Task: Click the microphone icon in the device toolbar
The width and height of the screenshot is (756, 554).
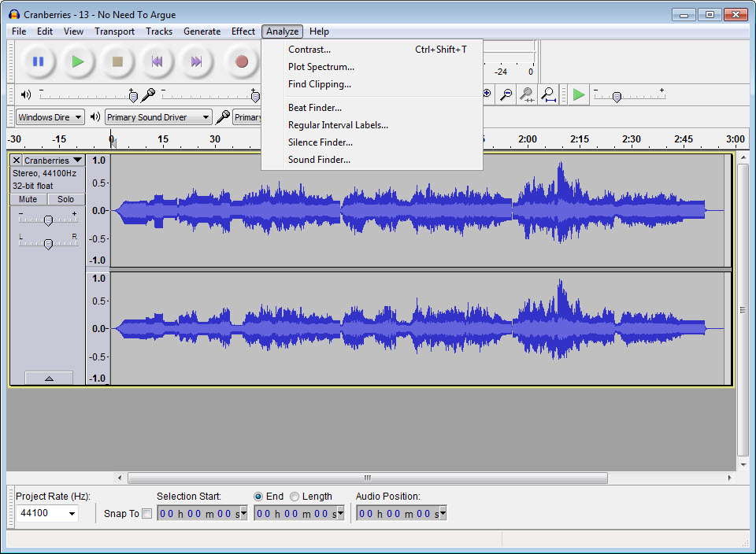Action: click(x=222, y=116)
